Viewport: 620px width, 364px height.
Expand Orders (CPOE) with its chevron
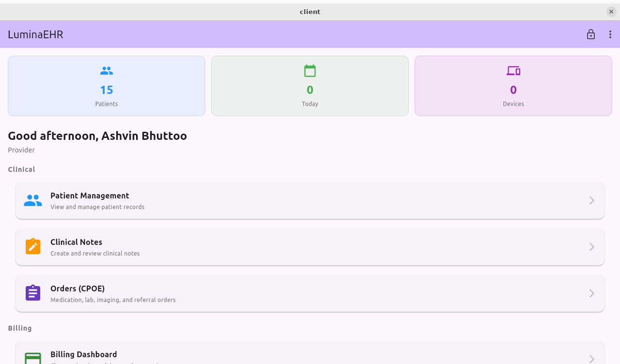(591, 293)
